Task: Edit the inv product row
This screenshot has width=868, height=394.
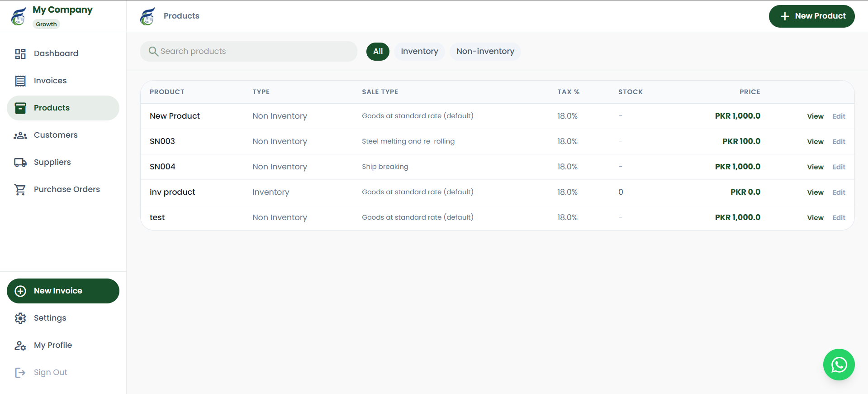Action: click(x=839, y=192)
